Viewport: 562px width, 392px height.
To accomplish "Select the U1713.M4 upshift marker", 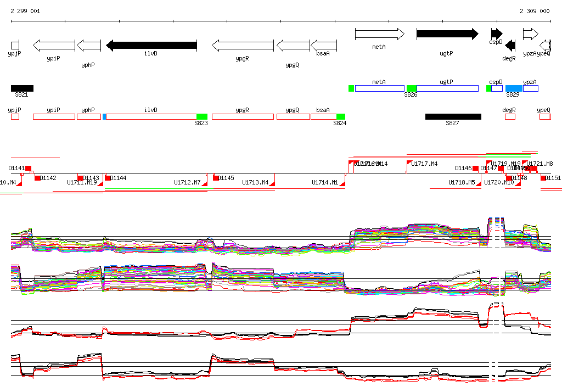I will [272, 183].
